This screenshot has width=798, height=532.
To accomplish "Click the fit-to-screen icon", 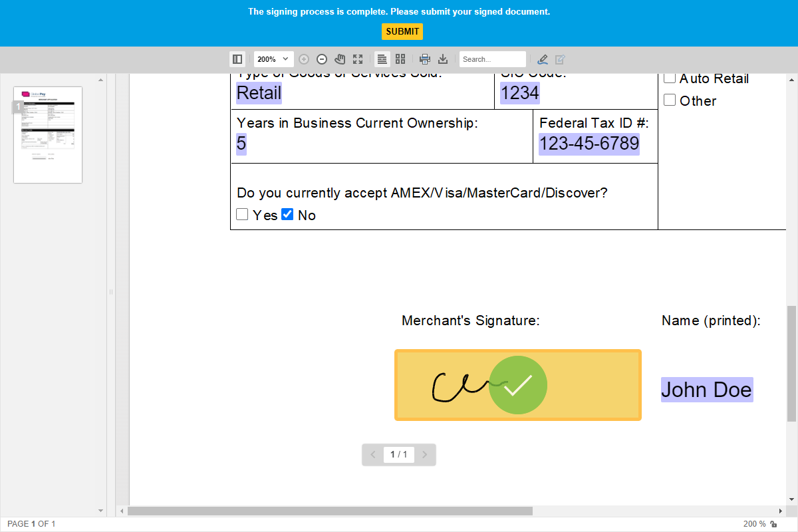I will click(x=358, y=59).
